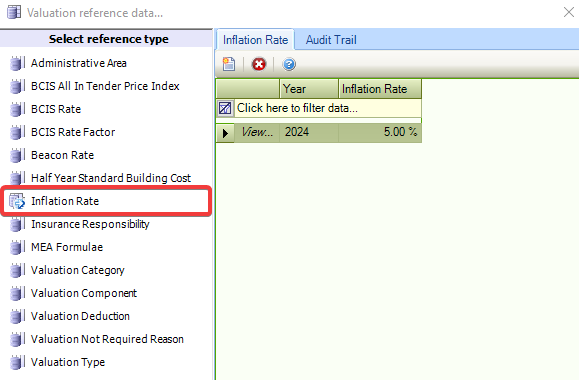Click the filter icon in filter row
579x380 pixels.
coord(225,108)
